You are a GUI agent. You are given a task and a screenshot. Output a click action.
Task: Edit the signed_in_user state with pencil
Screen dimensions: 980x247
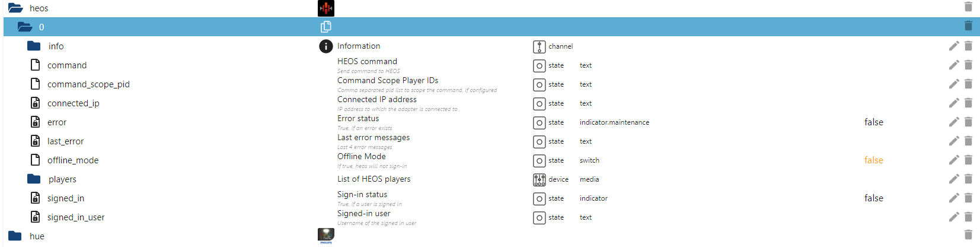[953, 217]
